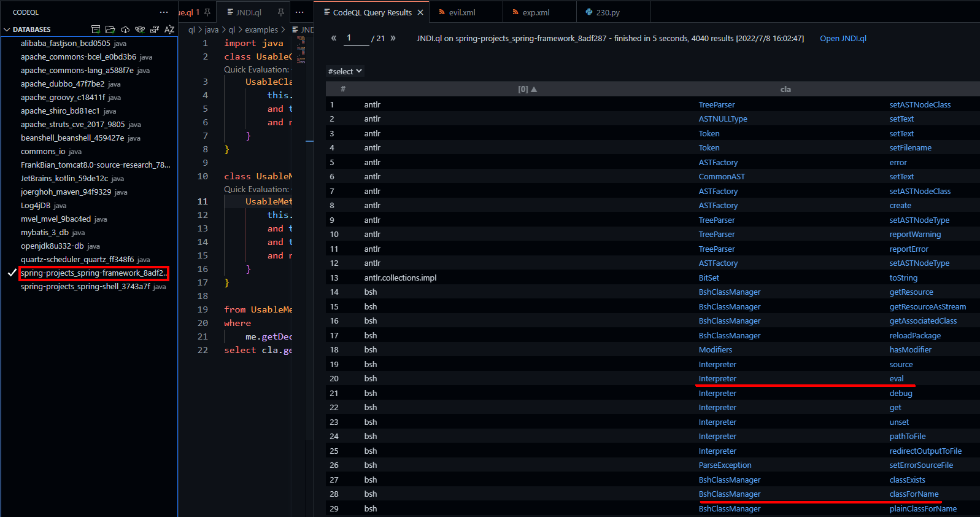Click the Quick Evaluation code lens above line 3
980x517 pixels.
257,69
